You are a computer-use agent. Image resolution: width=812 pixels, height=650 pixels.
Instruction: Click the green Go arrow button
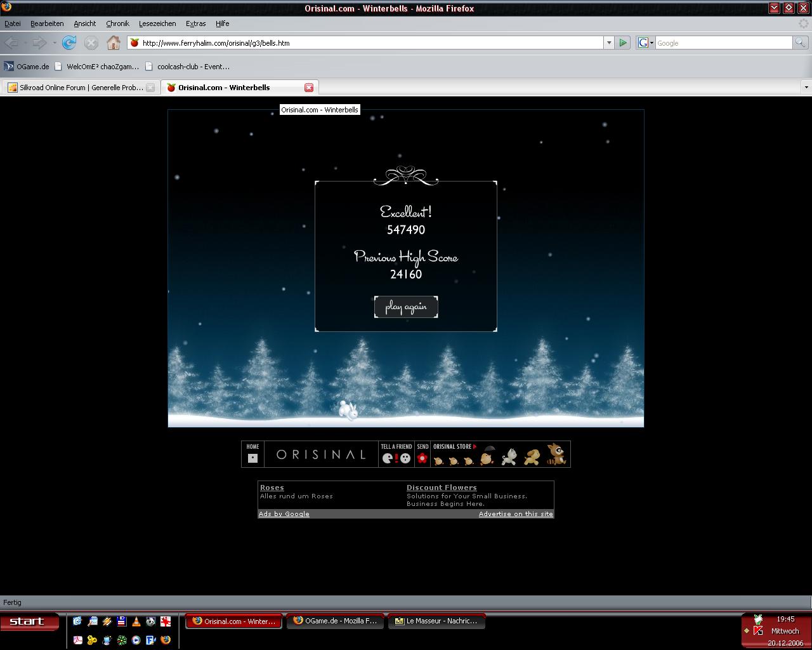click(623, 43)
